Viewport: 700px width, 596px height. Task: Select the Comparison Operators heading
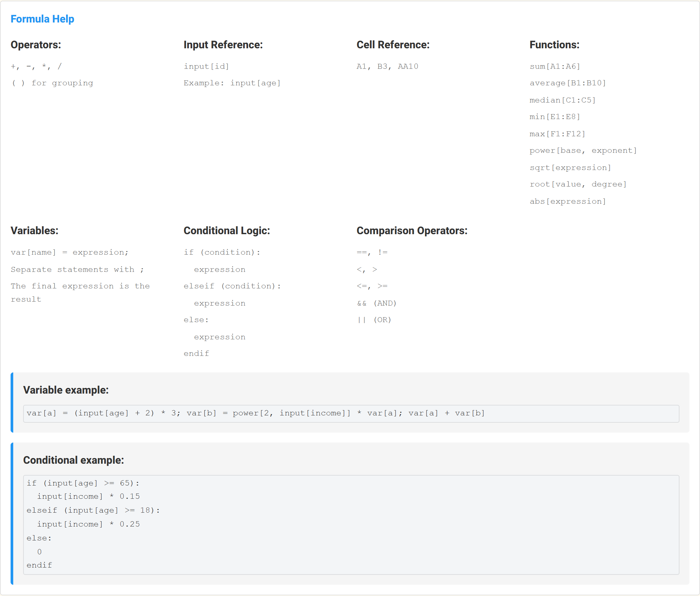pos(412,231)
